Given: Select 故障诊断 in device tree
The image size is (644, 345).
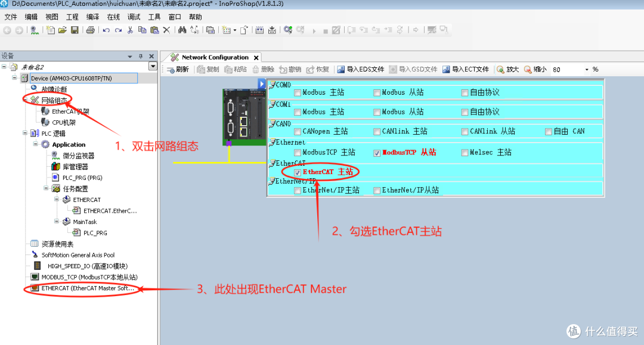Looking at the screenshot, I should pos(54,89).
